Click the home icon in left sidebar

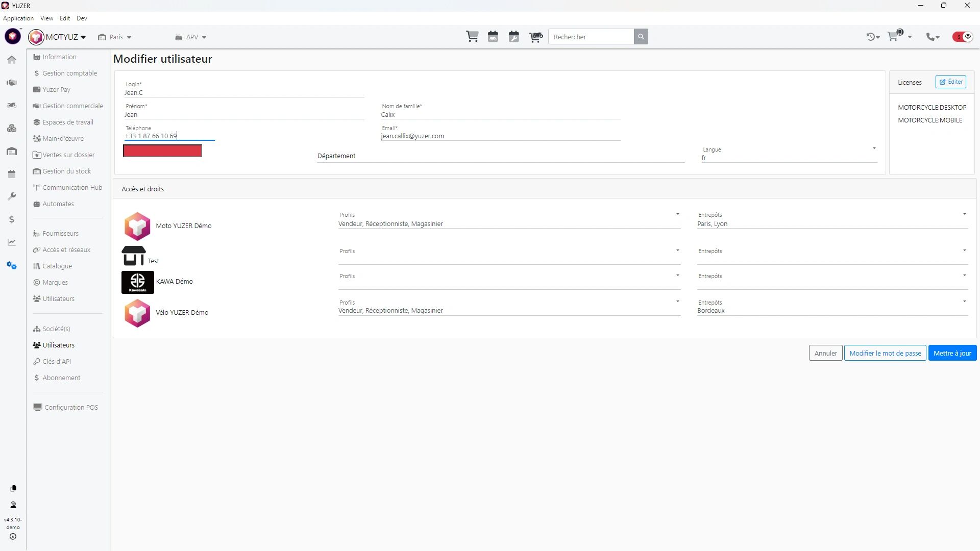pos(12,60)
